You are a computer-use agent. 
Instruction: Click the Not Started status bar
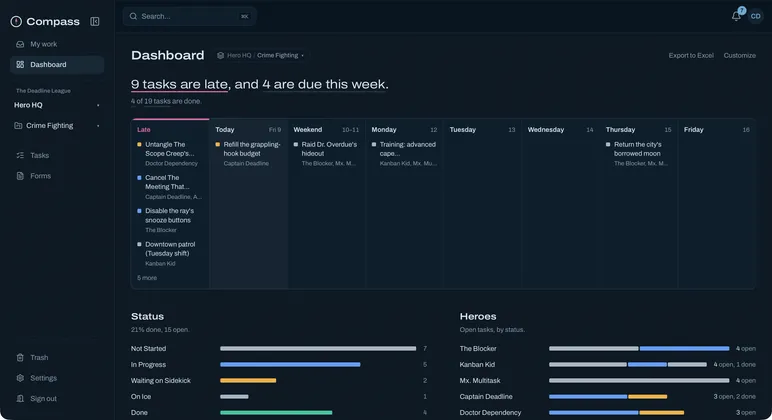[318, 349]
